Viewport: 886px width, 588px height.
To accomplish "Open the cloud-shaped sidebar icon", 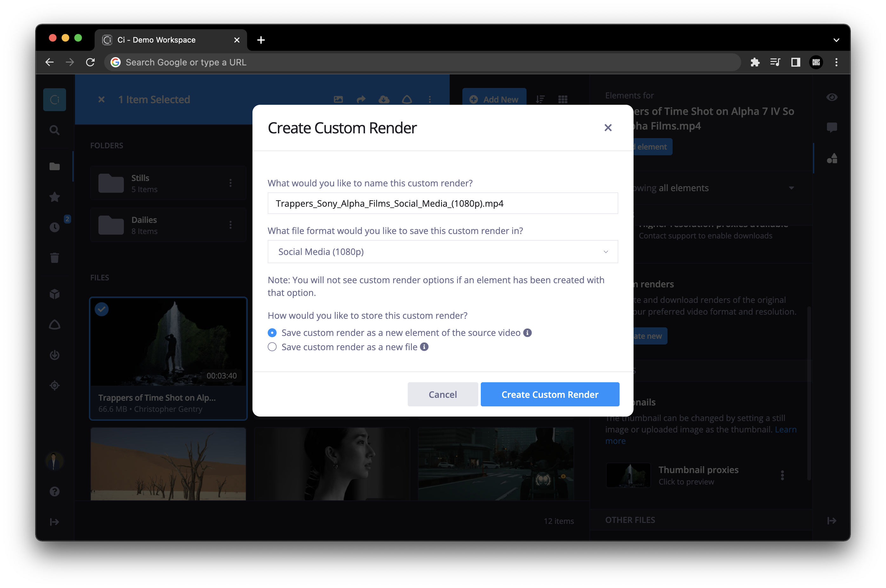I will [54, 324].
